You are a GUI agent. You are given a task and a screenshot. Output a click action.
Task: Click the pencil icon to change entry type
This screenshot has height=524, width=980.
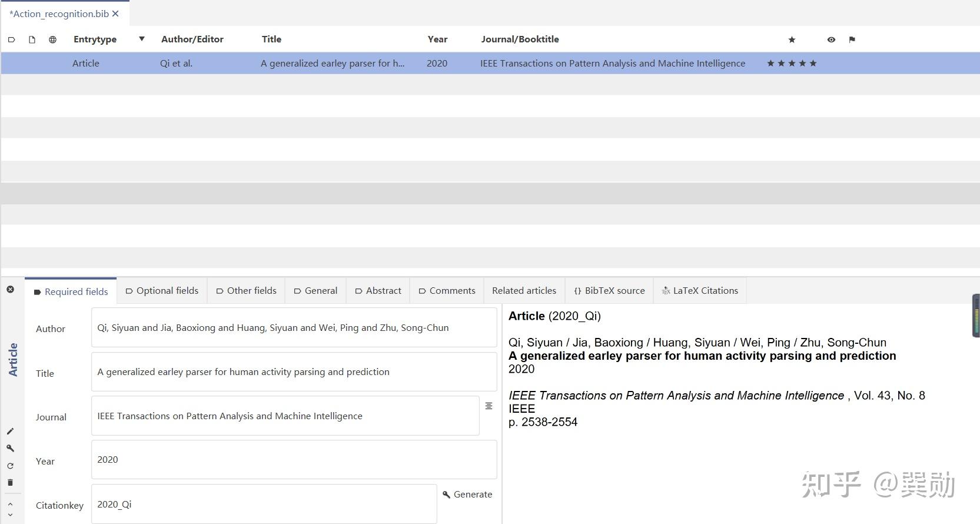click(x=10, y=432)
